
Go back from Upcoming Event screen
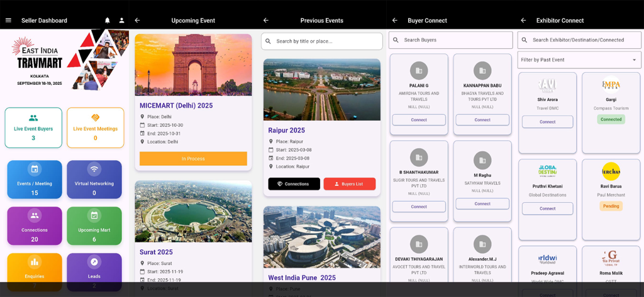137,21
